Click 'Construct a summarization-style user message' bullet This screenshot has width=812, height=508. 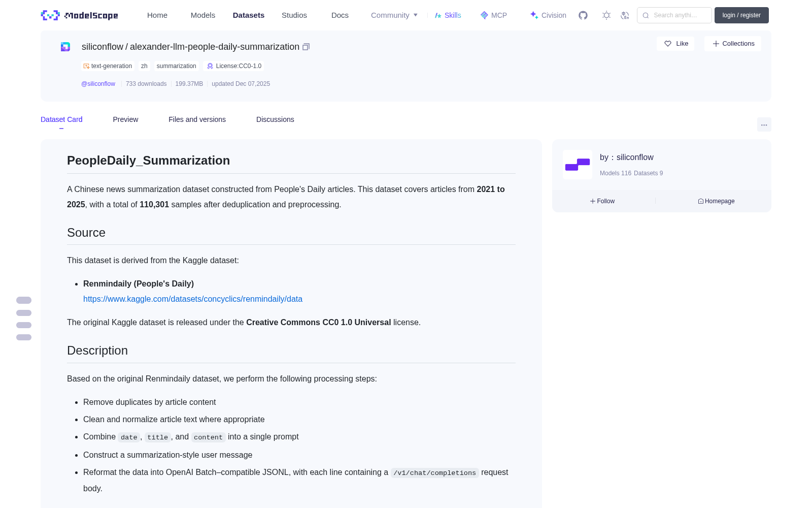(x=168, y=455)
